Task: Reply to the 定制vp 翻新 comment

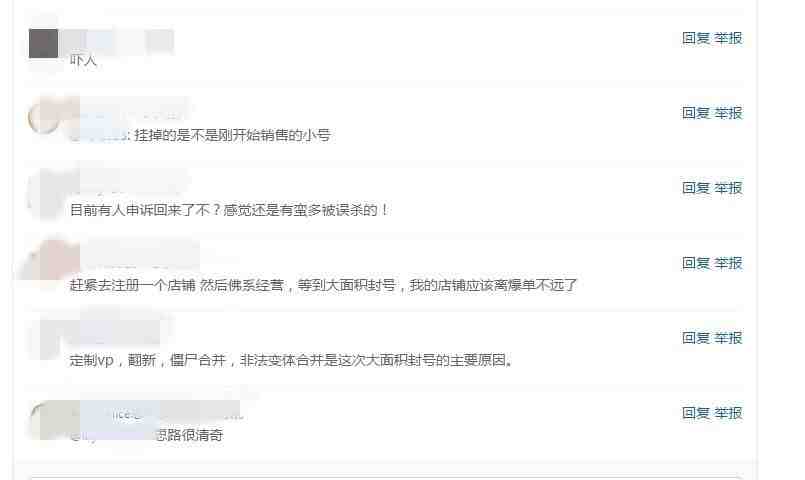Action: coord(696,338)
